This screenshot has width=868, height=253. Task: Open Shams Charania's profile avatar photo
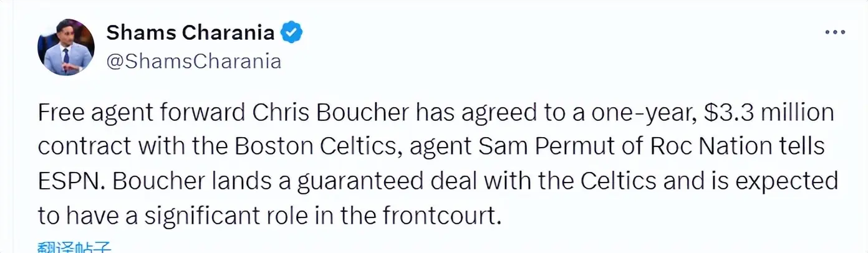click(x=65, y=47)
